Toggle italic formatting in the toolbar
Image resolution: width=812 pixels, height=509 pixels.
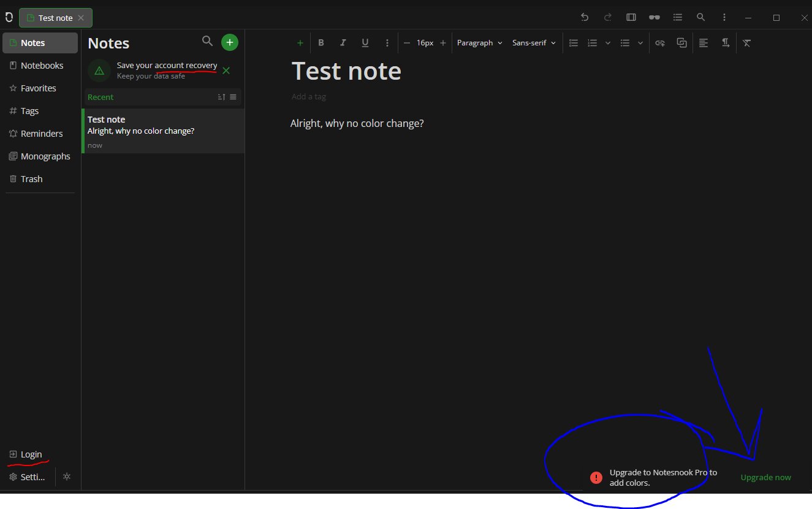tap(343, 43)
